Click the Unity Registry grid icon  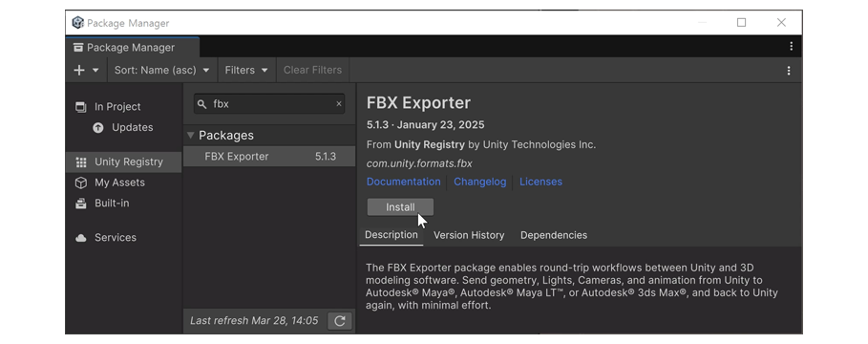coord(81,162)
